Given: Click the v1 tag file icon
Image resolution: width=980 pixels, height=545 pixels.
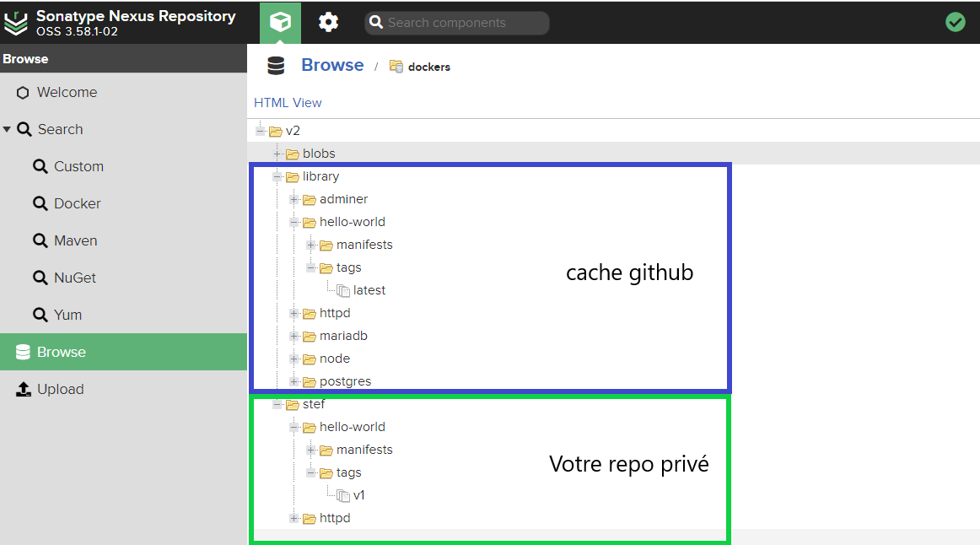Looking at the screenshot, I should tap(343, 495).
